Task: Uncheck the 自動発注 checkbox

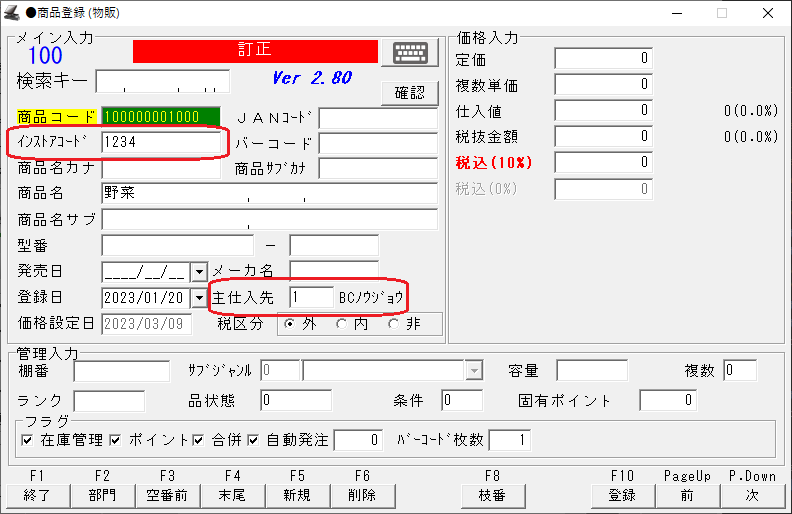Action: (254, 440)
